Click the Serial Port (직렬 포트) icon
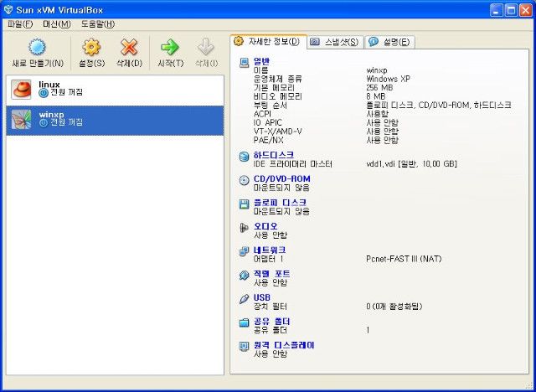Screen dimensions: 536x392 (244, 276)
